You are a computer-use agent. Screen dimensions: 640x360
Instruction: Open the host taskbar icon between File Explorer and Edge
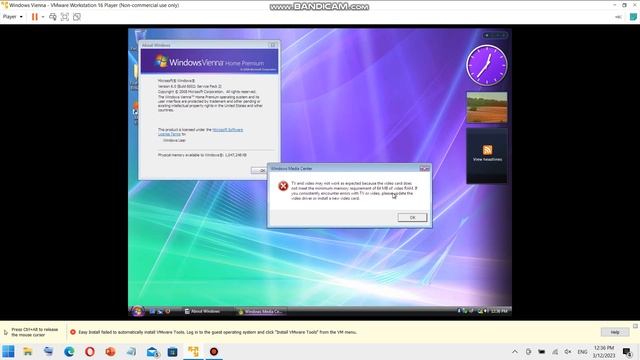[x=49, y=351]
